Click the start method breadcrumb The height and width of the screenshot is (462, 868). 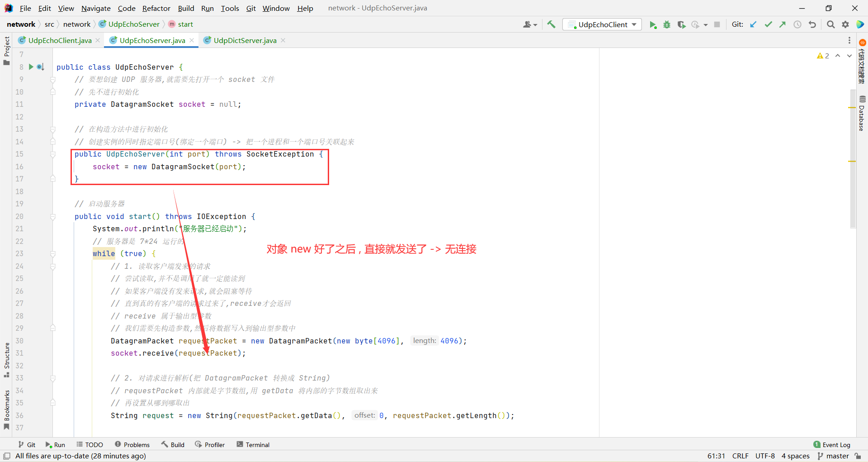click(181, 24)
